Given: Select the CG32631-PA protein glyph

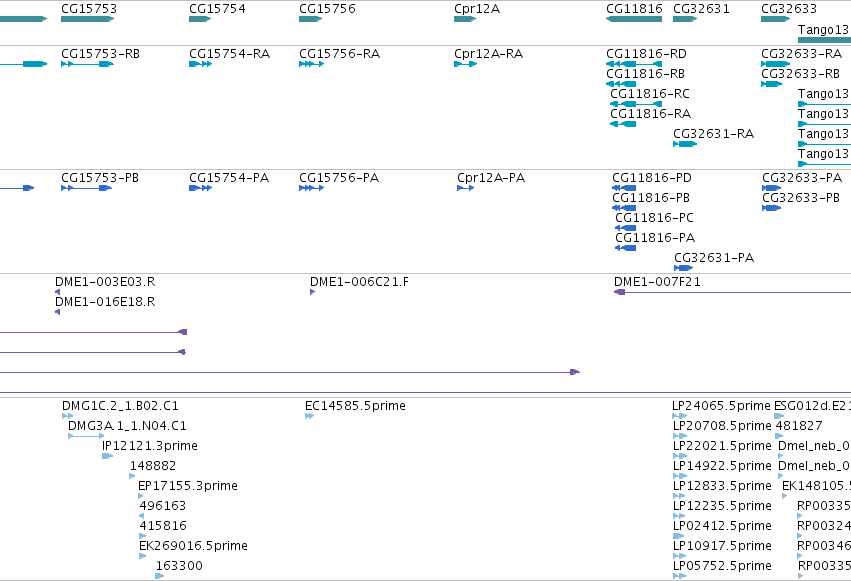Looking at the screenshot, I should coord(684,268).
